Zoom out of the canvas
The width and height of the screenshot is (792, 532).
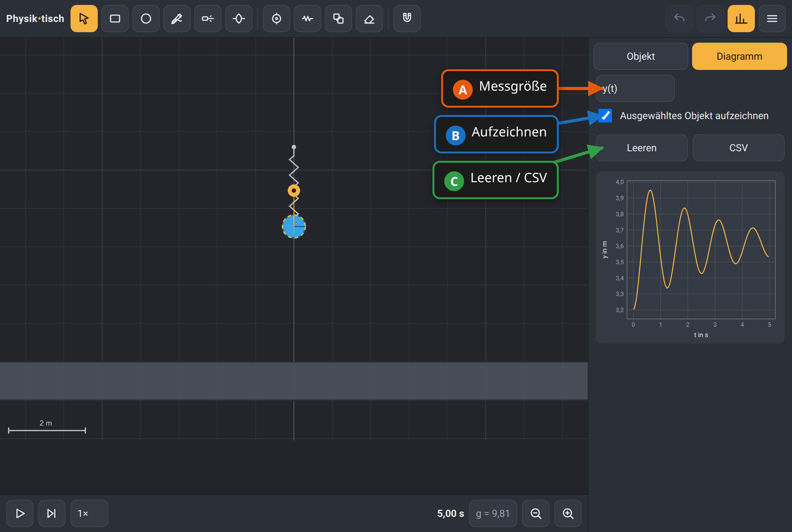(536, 513)
